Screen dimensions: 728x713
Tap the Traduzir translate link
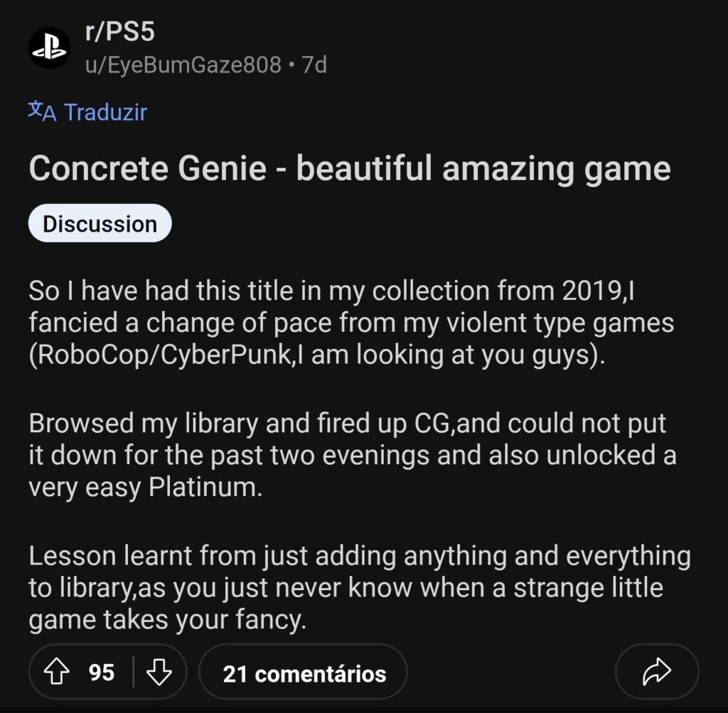(105, 112)
